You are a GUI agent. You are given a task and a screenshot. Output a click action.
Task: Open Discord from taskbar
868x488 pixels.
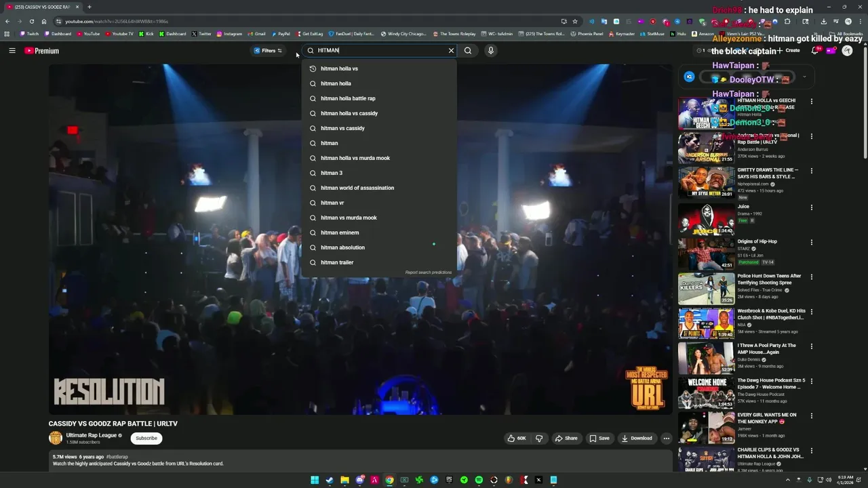point(359,480)
